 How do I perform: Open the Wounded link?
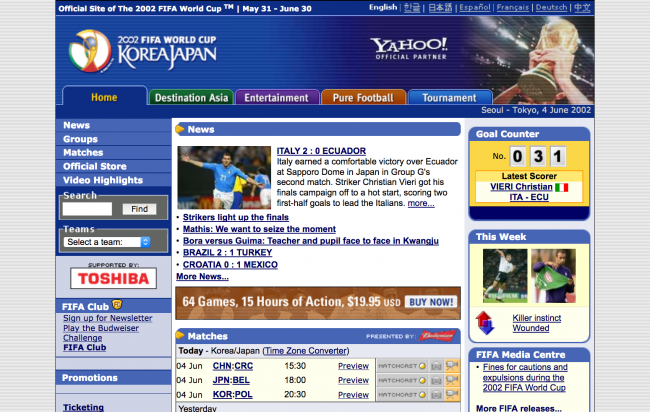point(531,328)
